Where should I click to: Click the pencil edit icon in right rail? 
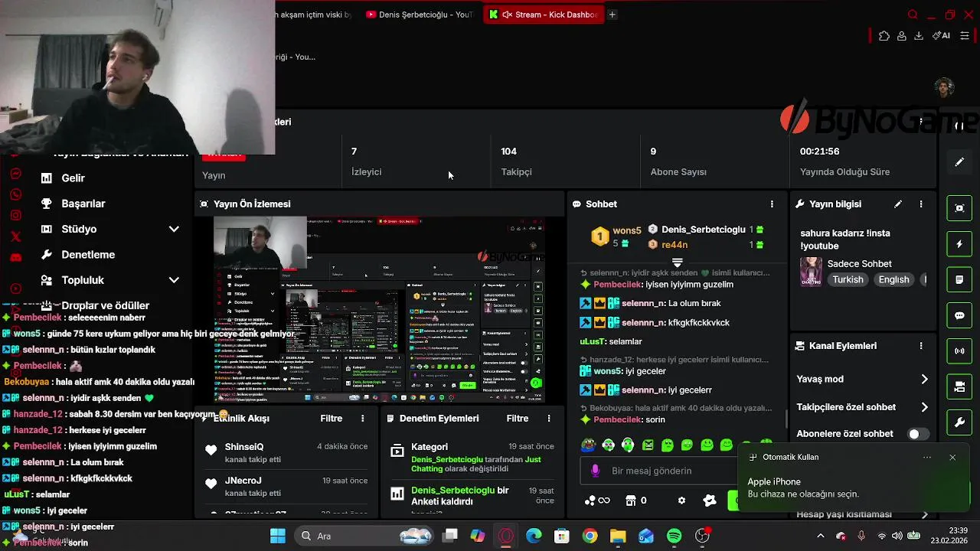[x=959, y=162]
